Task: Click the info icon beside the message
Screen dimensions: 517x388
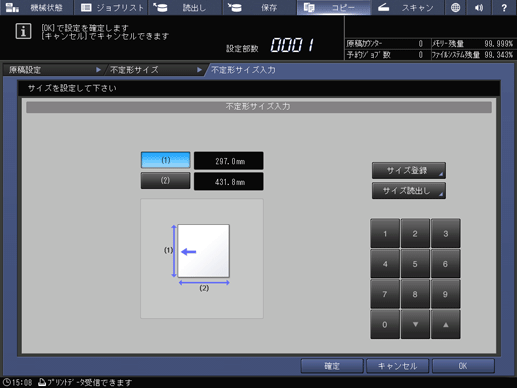Action: [x=23, y=32]
